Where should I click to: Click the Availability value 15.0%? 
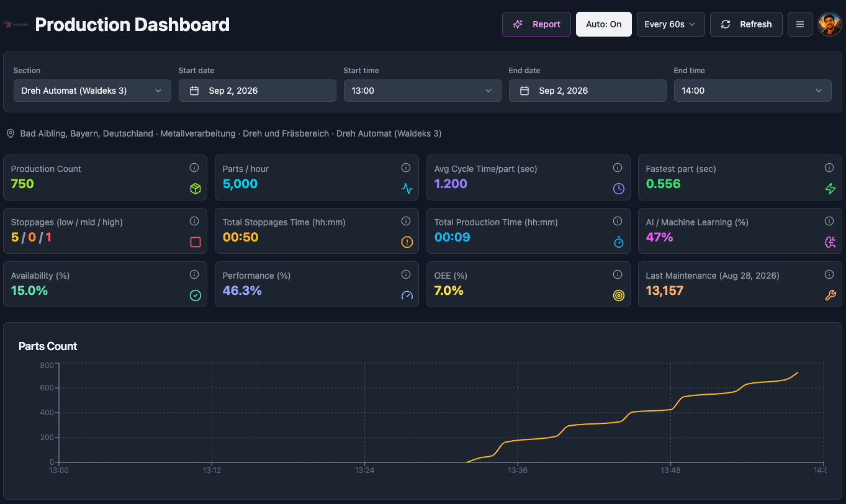[29, 290]
